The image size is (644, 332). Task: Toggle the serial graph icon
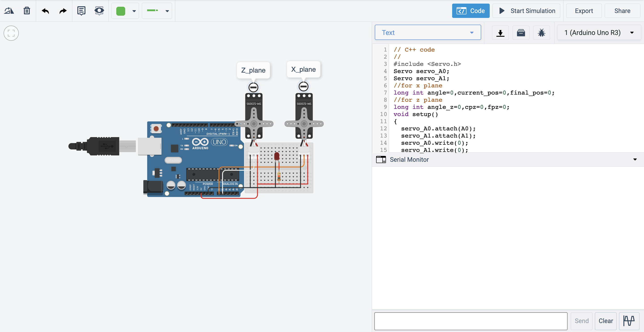(629, 321)
